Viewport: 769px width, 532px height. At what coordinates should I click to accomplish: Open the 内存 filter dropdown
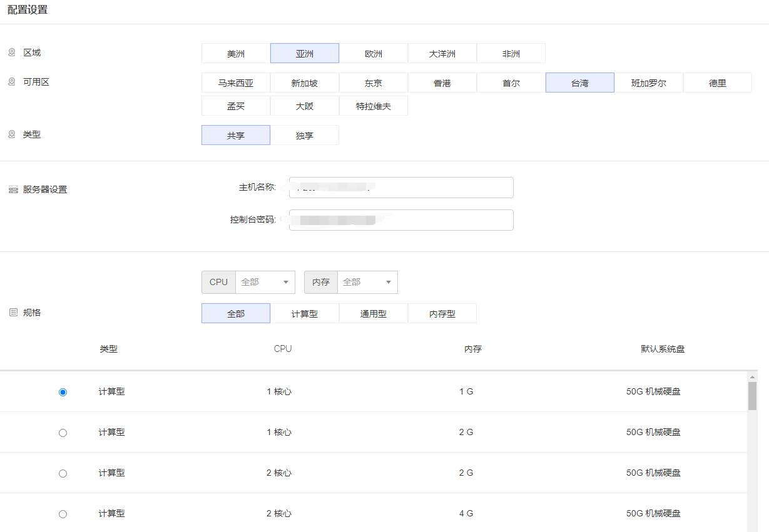tap(367, 283)
